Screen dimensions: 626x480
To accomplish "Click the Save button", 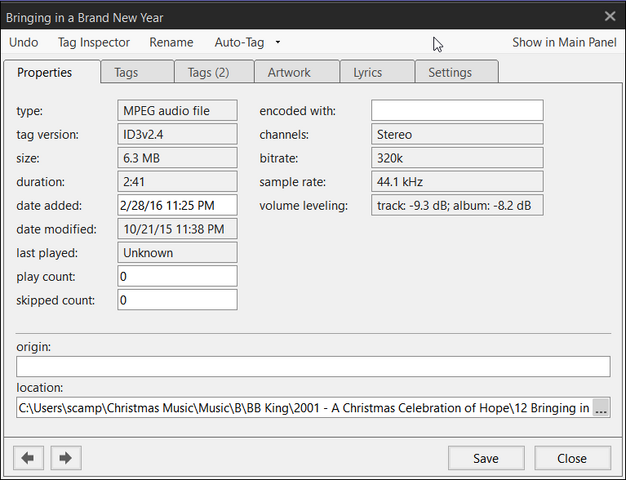I will click(x=486, y=458).
